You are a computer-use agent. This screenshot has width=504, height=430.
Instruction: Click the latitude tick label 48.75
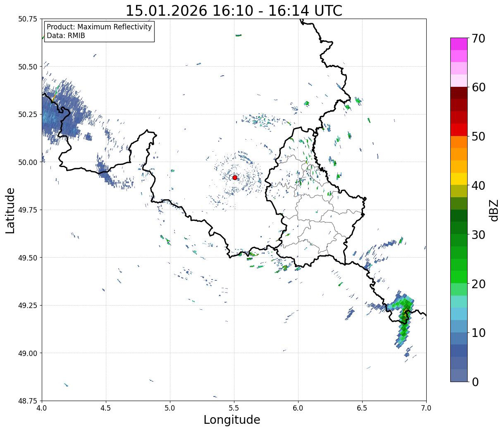28,401
